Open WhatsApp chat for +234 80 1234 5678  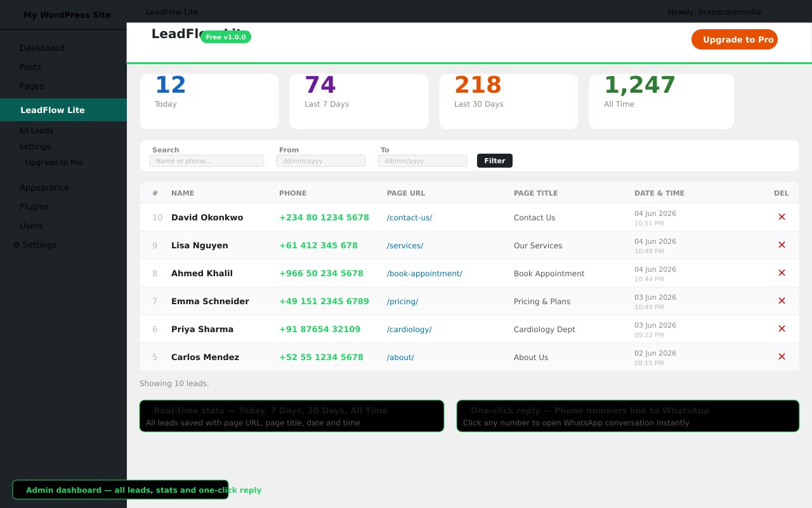click(x=324, y=217)
